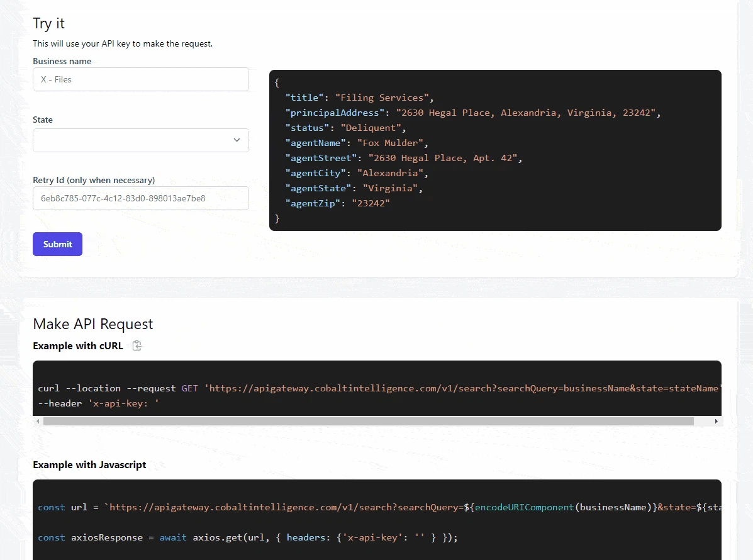The image size is (753, 560).
Task: Click the scrollbar right arrow under cURL example
Action: pyautogui.click(x=717, y=421)
